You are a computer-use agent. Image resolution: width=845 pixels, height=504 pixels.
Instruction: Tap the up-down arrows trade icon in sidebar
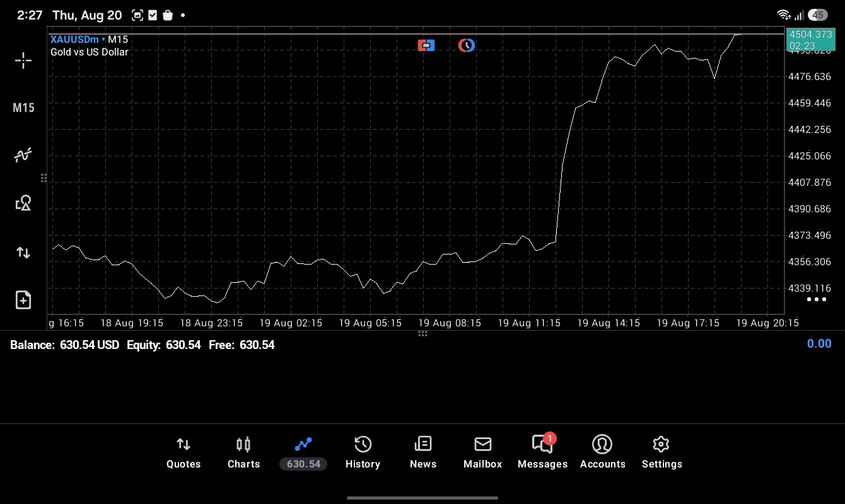[x=23, y=253]
